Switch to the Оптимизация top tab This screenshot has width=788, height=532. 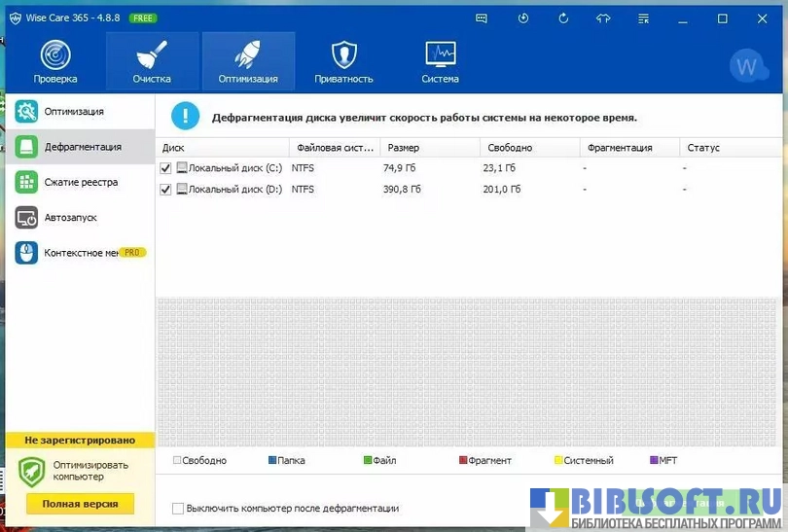[x=248, y=60]
